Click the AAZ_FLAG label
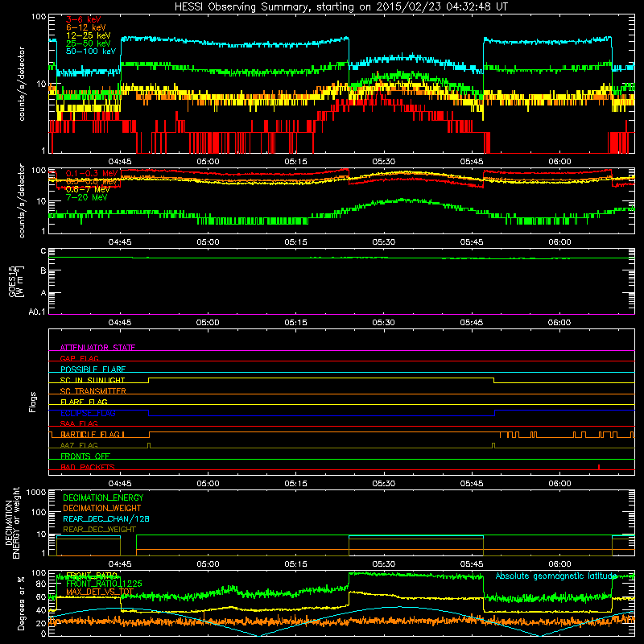This screenshot has height=644, width=644. click(x=79, y=445)
